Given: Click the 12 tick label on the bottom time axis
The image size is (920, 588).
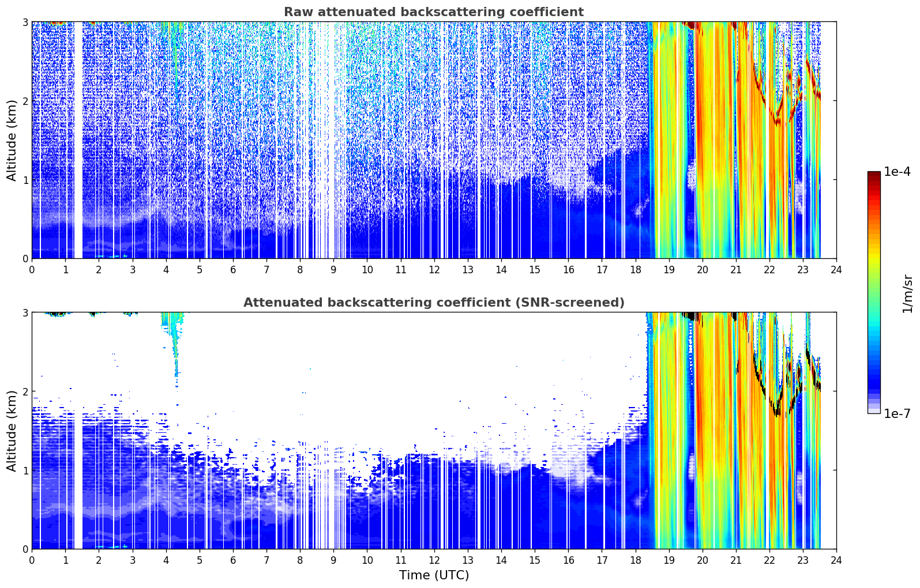Looking at the screenshot, I should (434, 560).
